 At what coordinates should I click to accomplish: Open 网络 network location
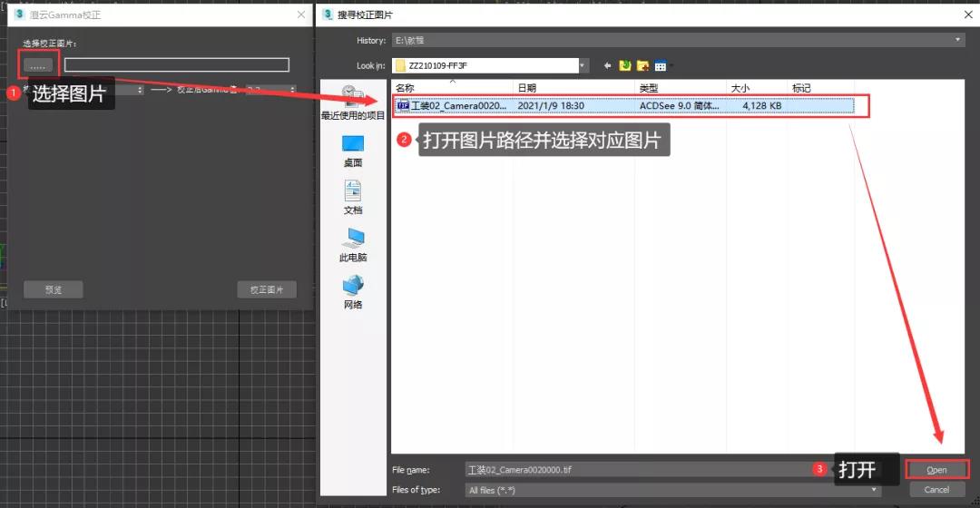[353, 292]
